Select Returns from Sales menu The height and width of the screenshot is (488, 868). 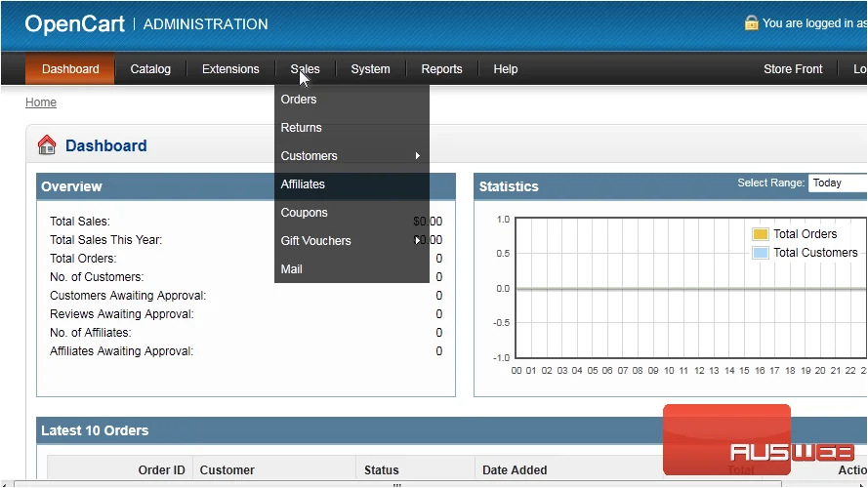pyautogui.click(x=351, y=128)
